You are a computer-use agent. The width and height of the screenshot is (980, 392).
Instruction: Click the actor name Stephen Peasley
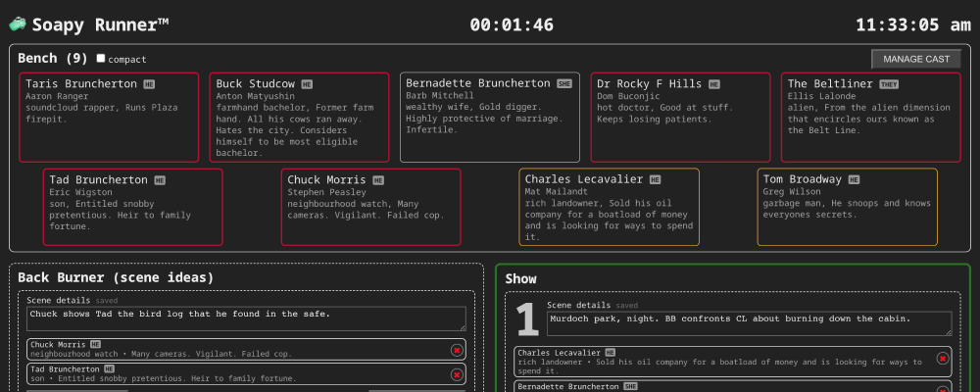tap(327, 192)
